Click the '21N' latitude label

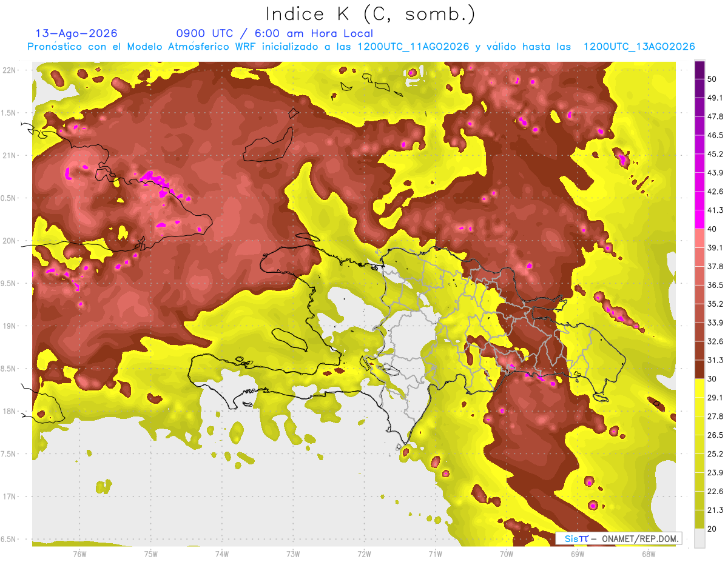coord(10,155)
